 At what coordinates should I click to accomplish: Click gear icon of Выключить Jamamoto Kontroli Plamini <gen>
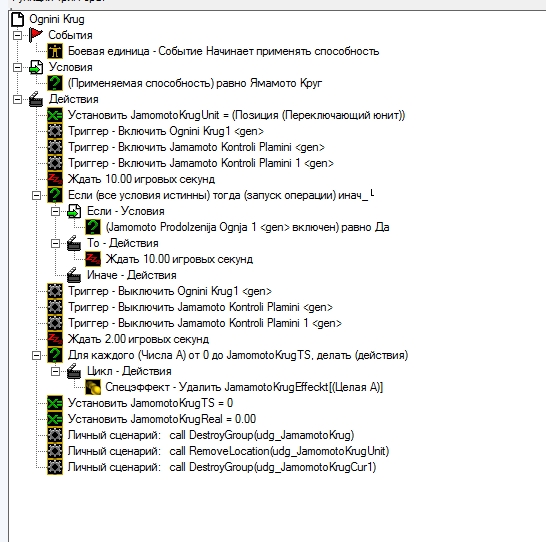tap(55, 307)
